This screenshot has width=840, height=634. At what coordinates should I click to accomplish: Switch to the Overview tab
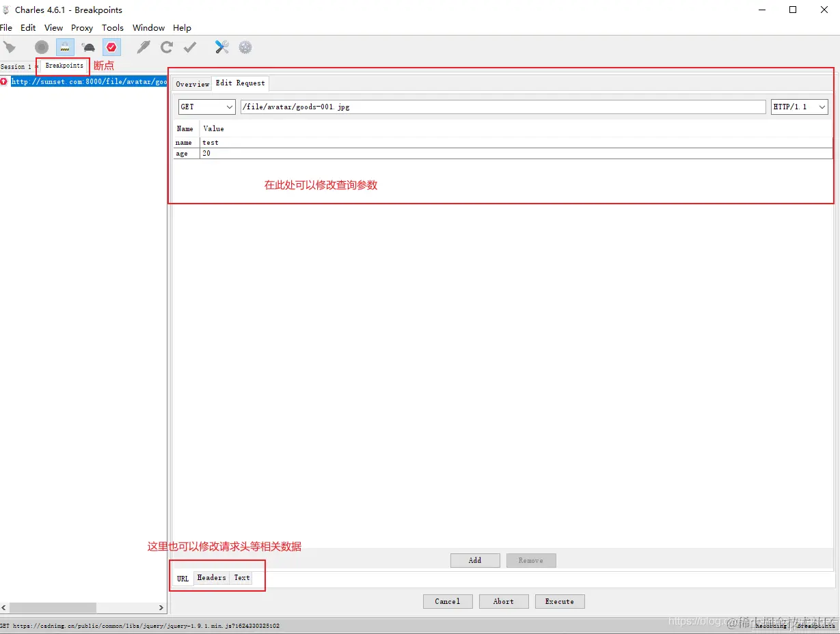192,84
